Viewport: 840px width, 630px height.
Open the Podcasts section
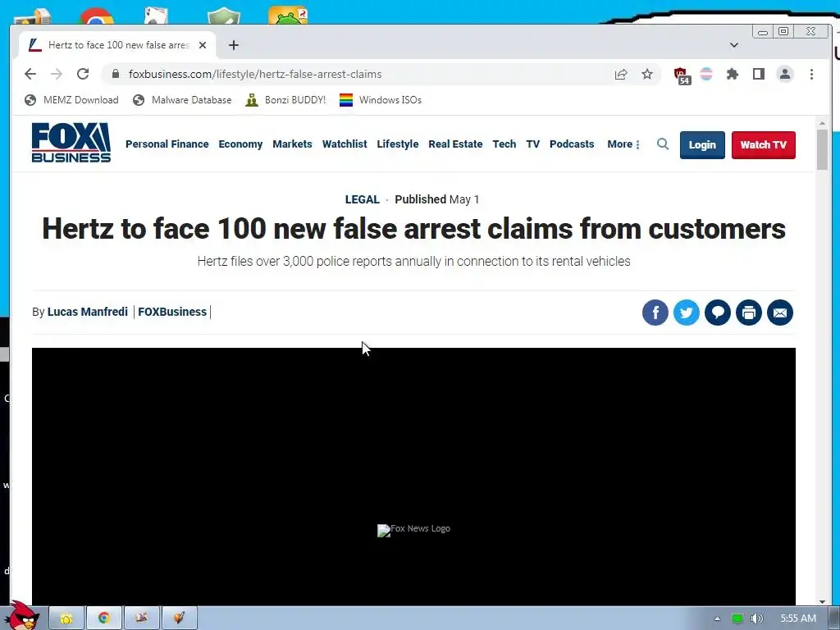tap(572, 144)
